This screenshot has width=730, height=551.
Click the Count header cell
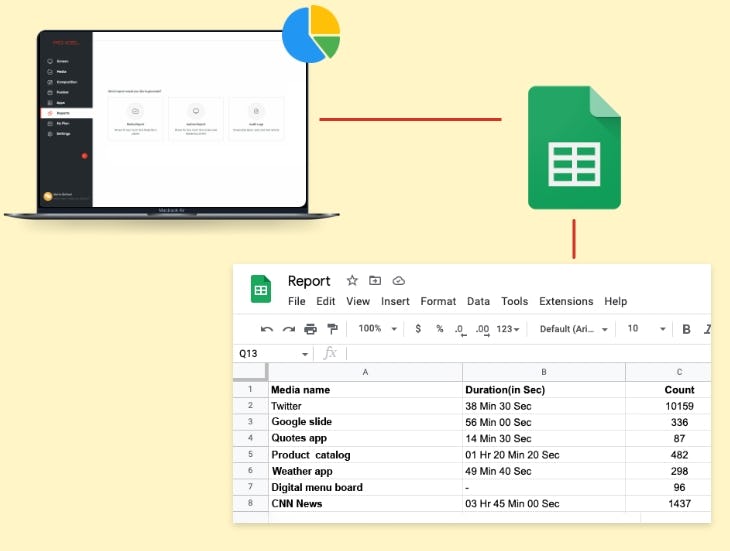(669, 390)
